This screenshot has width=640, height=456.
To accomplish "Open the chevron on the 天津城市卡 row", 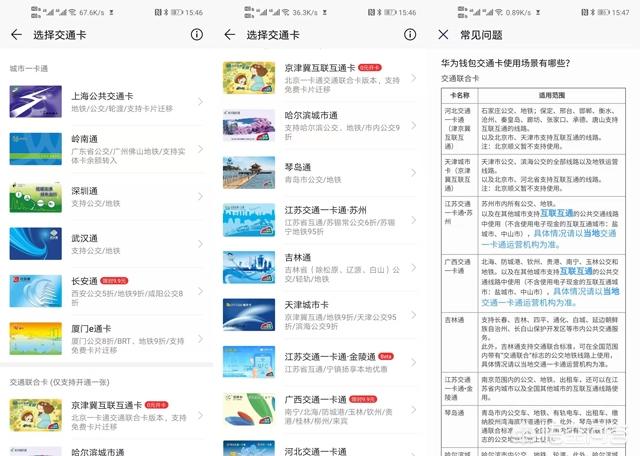I will [x=413, y=315].
